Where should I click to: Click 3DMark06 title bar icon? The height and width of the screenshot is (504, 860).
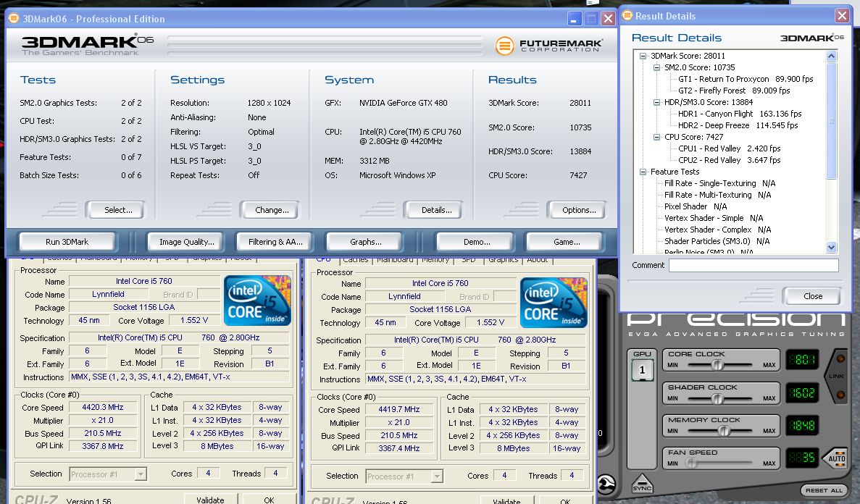click(x=13, y=18)
